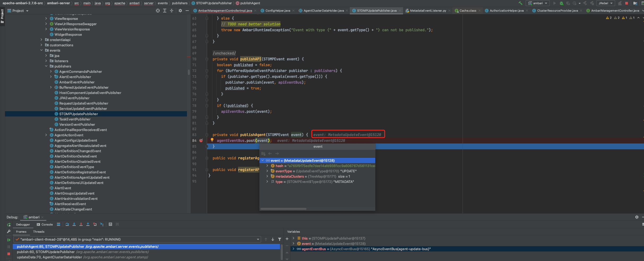Click the Expand All icon in Project panel
The image size is (644, 261).
165,11
